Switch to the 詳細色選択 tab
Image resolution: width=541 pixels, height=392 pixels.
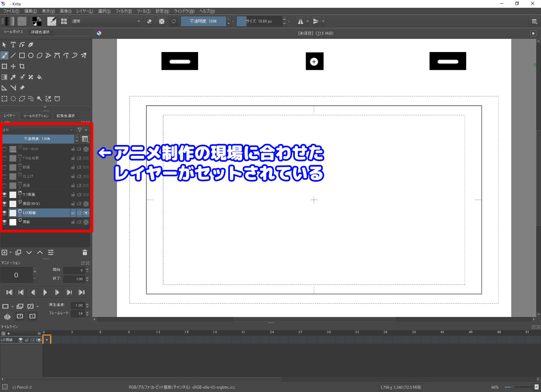pos(40,32)
